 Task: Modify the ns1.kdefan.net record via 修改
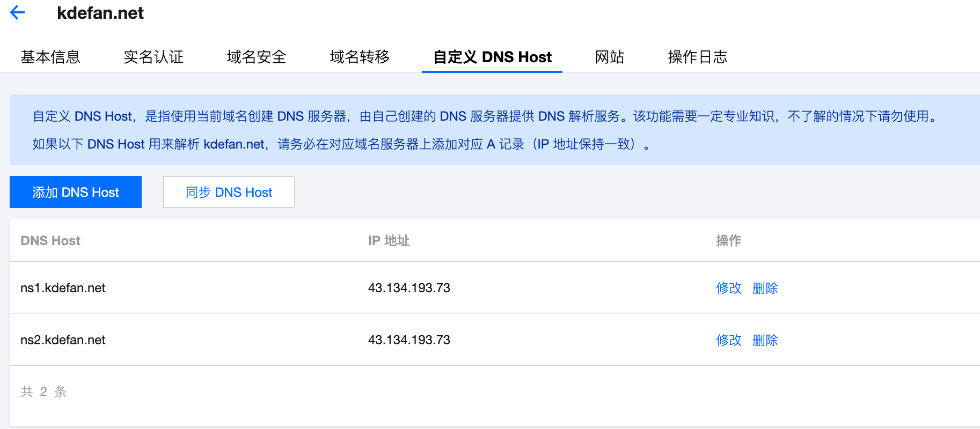tap(729, 288)
